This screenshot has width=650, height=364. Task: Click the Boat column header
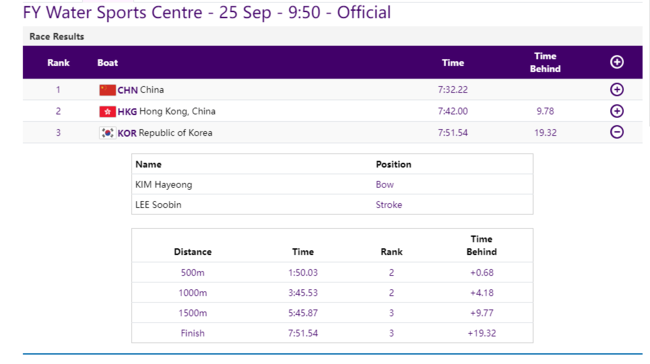pyautogui.click(x=107, y=63)
